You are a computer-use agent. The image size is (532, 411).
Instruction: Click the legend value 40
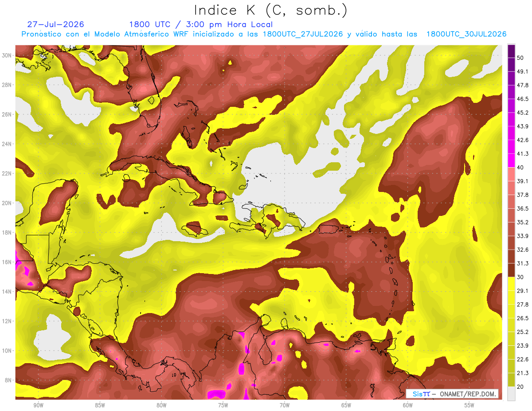point(520,168)
